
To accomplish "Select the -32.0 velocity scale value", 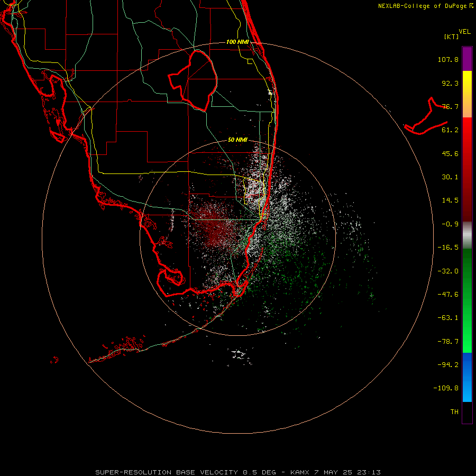I will click(448, 271).
